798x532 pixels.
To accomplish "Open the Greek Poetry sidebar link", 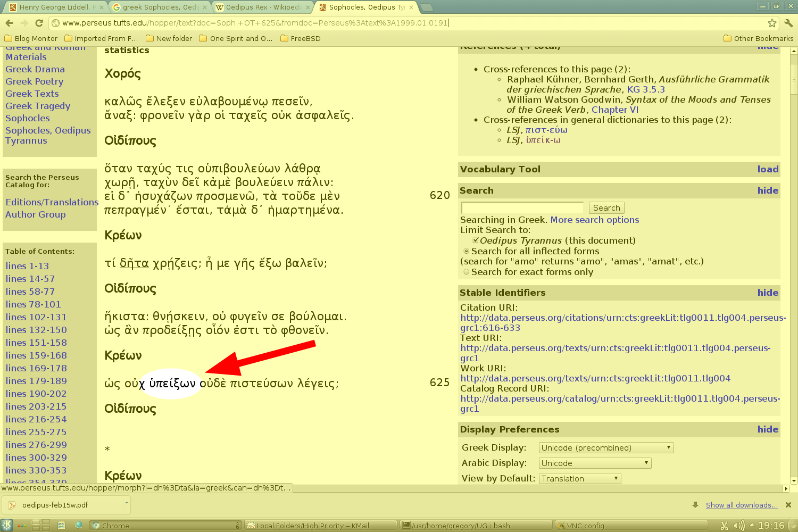I will pyautogui.click(x=35, y=81).
